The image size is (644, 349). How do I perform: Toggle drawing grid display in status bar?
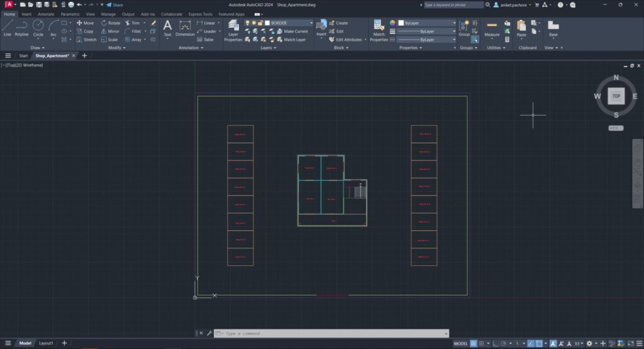pyautogui.click(x=474, y=344)
